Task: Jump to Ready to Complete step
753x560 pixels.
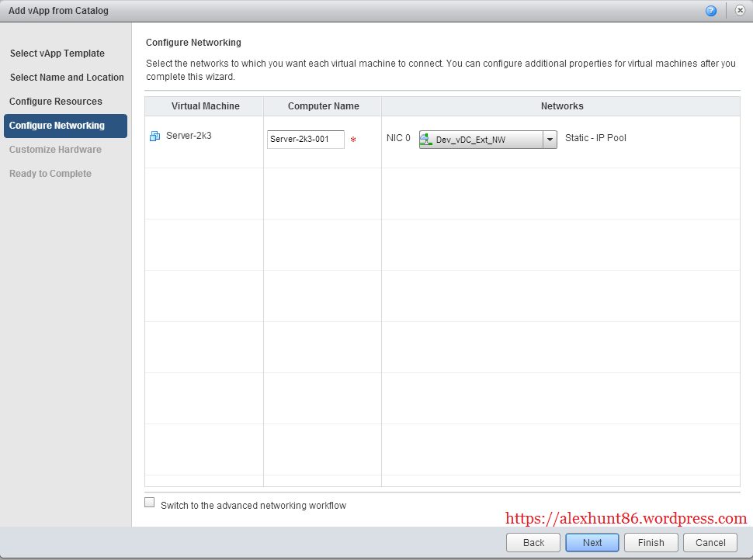Action: [x=50, y=174]
